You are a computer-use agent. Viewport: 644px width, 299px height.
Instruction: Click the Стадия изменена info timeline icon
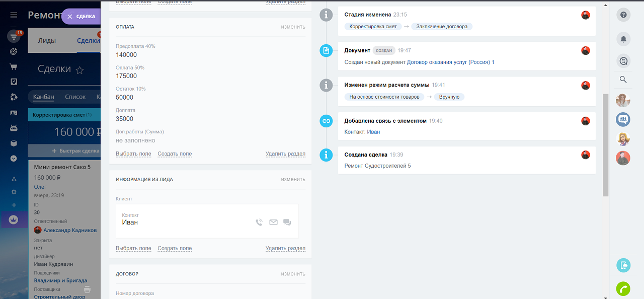point(326,15)
